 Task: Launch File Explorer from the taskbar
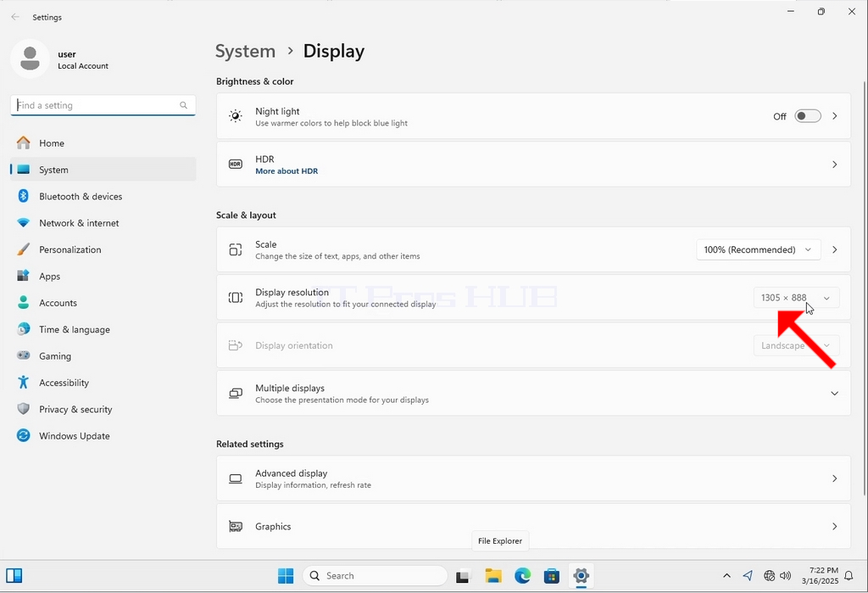(x=492, y=576)
